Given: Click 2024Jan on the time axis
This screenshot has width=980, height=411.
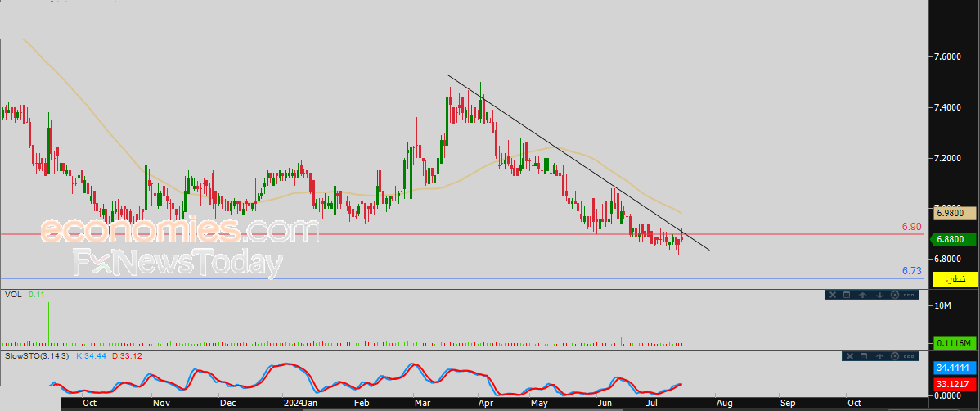Looking at the screenshot, I should pyautogui.click(x=301, y=404).
